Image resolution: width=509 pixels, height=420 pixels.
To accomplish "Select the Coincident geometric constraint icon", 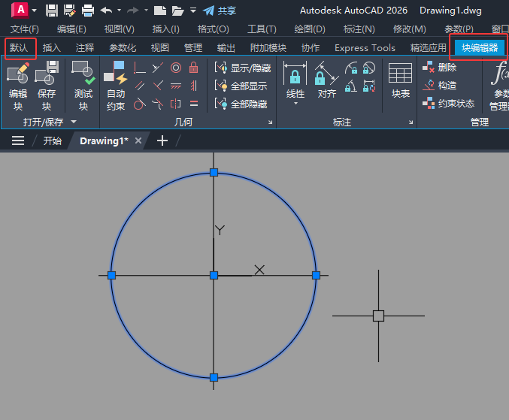I will 140,68.
